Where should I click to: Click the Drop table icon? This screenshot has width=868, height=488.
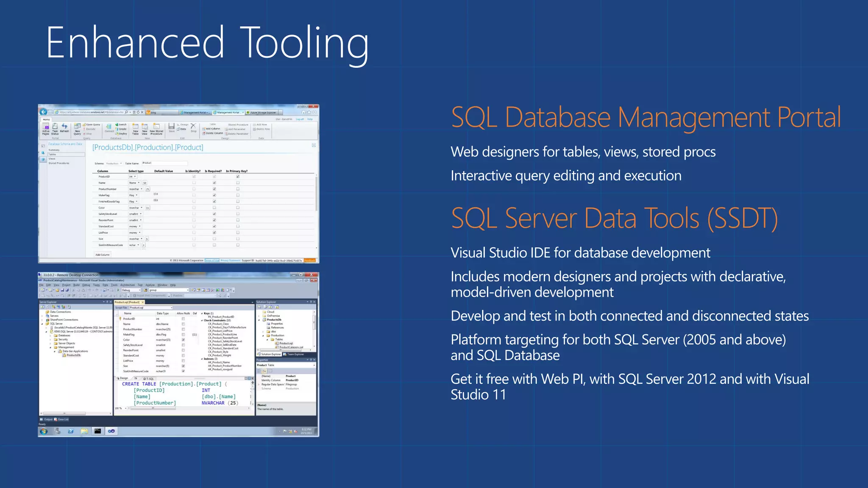(193, 128)
